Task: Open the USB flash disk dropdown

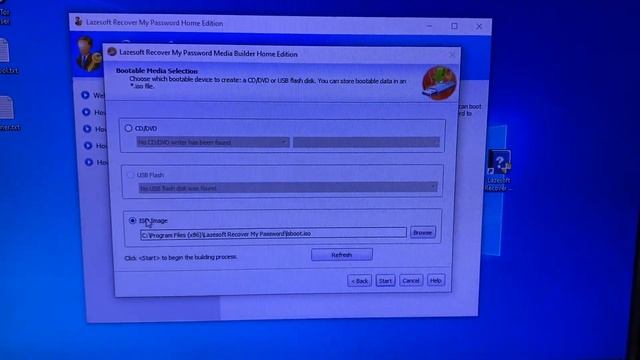Action: coord(288,188)
